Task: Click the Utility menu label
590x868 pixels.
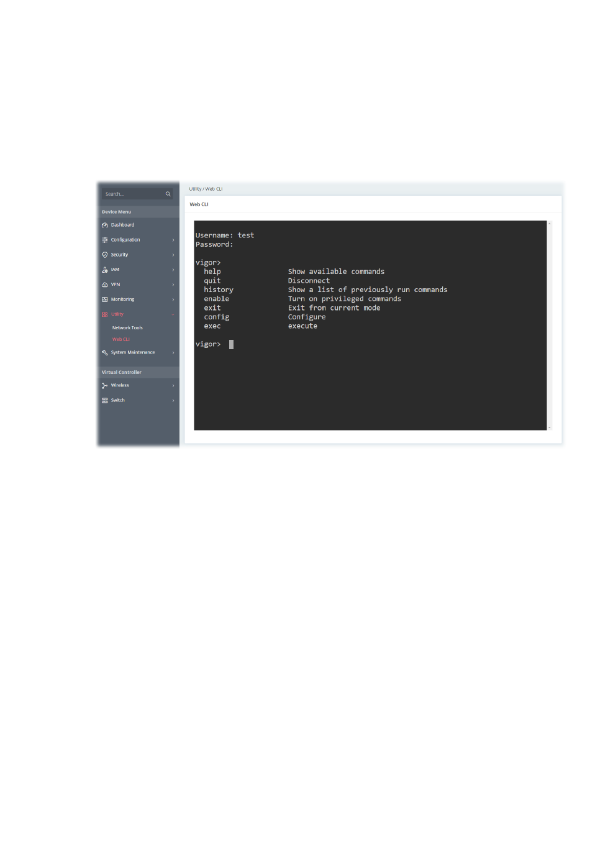Action: tap(117, 314)
